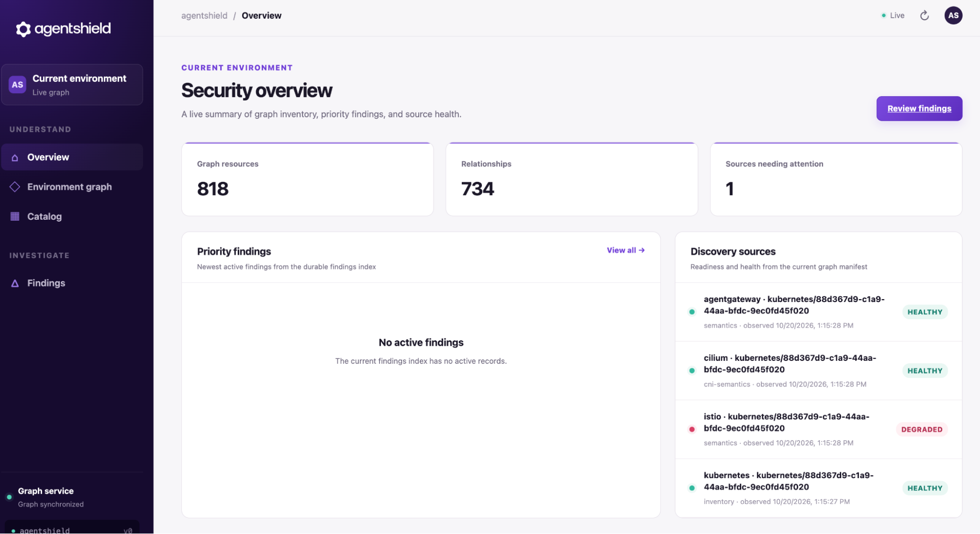
Task: Click the Findings triangle icon
Action: click(15, 283)
